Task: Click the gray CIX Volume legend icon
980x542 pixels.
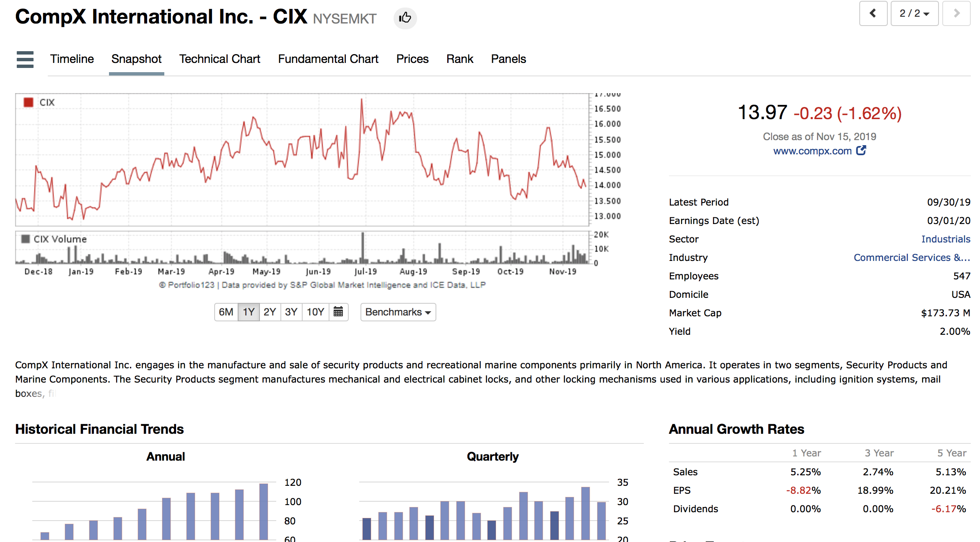Action: point(26,239)
